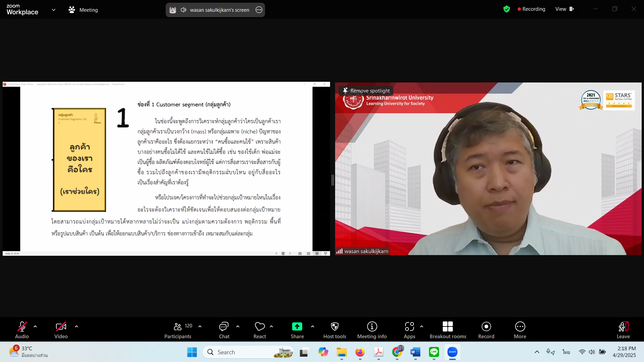
Task: Expand video options arrow next to Video
Action: (x=76, y=326)
